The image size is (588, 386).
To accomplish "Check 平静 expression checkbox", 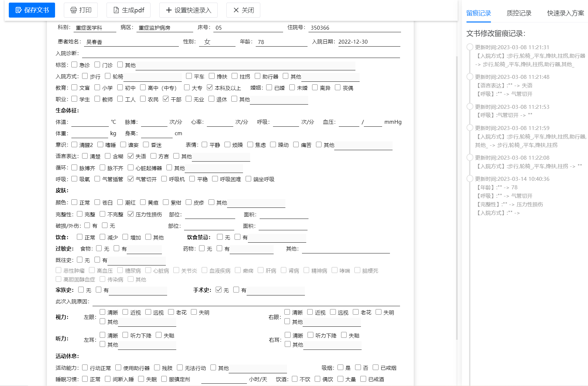I will (205, 145).
